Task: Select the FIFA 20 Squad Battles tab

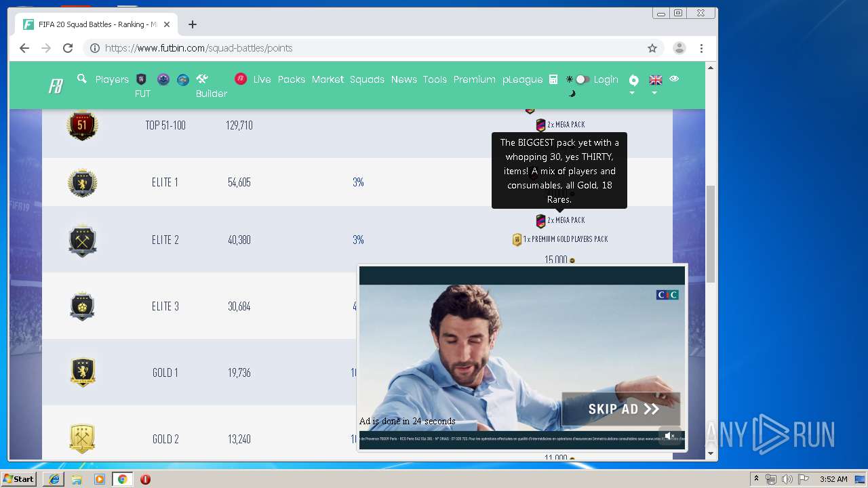Action: point(96,24)
